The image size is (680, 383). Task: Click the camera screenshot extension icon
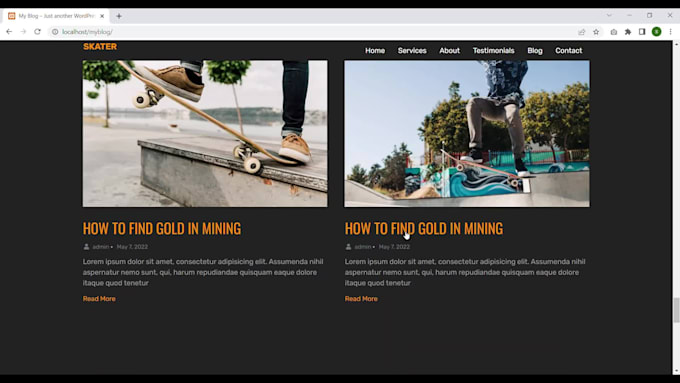click(614, 32)
